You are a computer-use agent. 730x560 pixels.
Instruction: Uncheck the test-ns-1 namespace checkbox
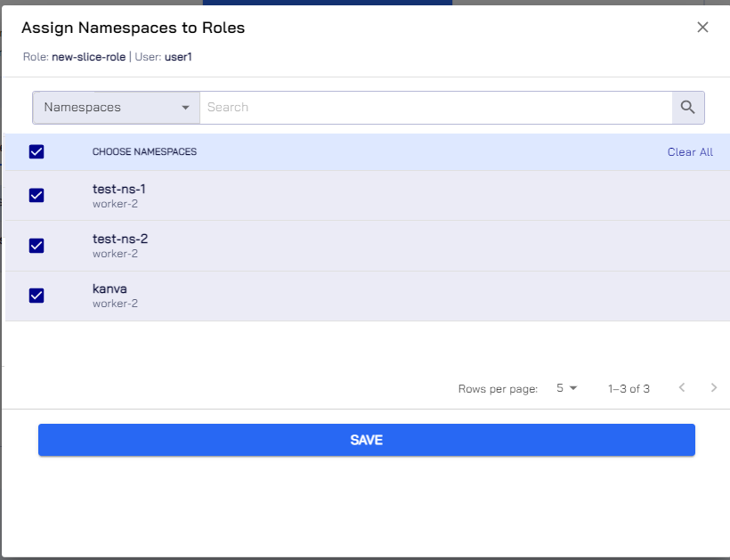36,196
